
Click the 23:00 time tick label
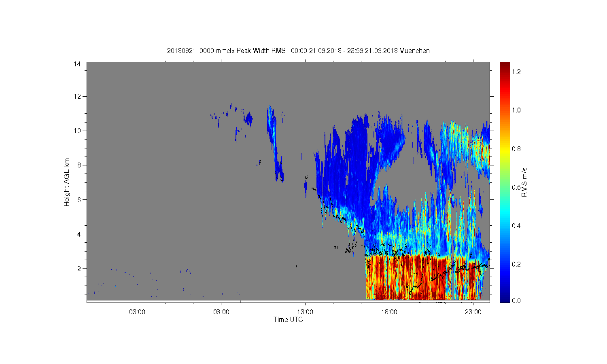click(x=473, y=312)
